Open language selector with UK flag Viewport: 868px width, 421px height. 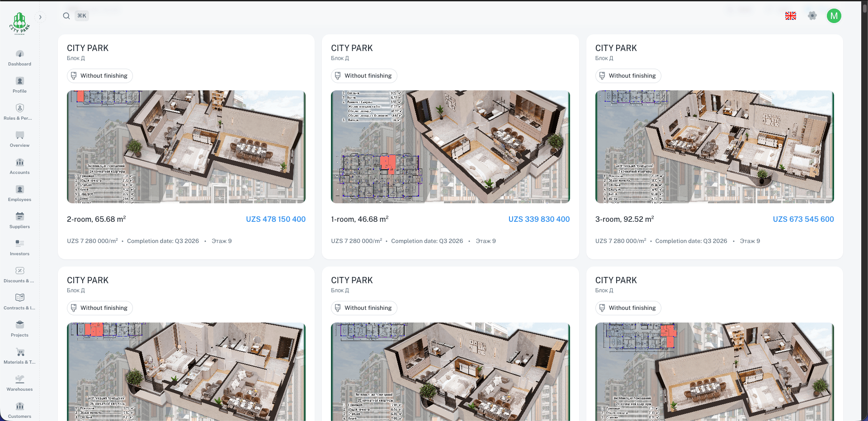point(790,16)
